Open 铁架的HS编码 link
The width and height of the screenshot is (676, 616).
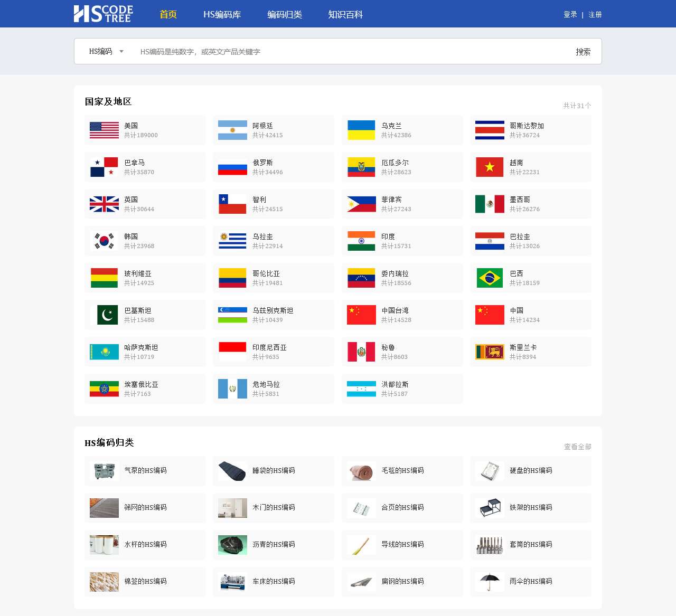pos(531,507)
